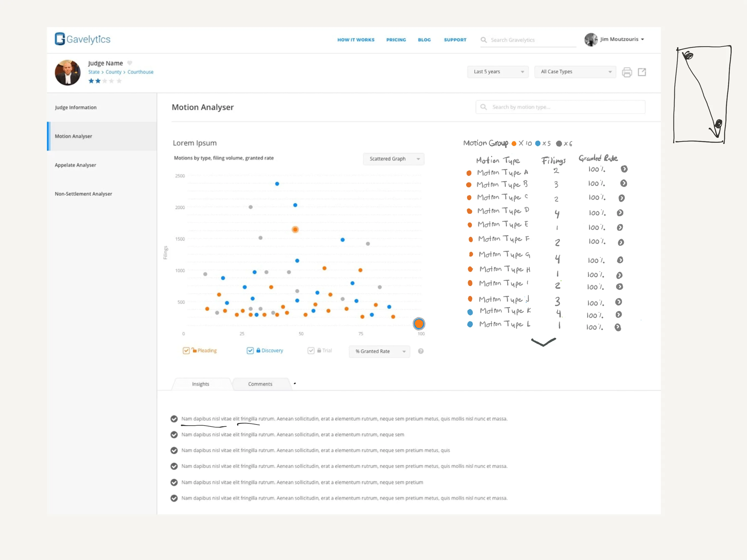Switch to the Comments tab
Screen dimensions: 747x560
(x=260, y=384)
